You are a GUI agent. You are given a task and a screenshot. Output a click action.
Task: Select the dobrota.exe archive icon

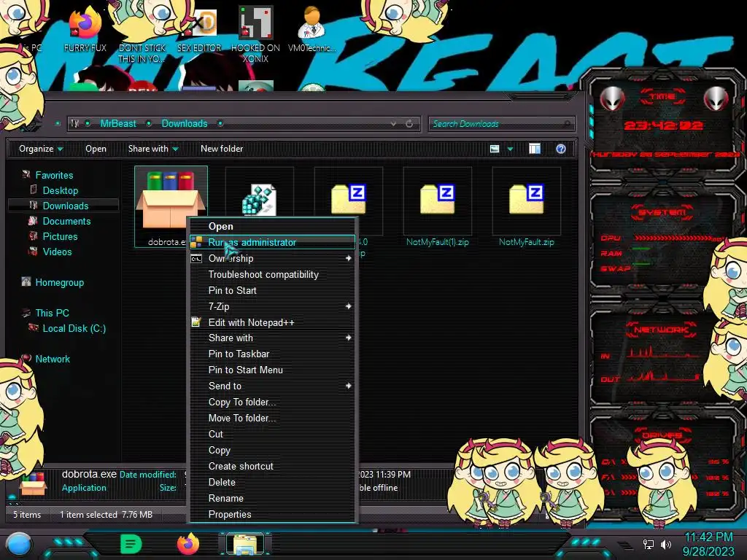[x=171, y=206]
